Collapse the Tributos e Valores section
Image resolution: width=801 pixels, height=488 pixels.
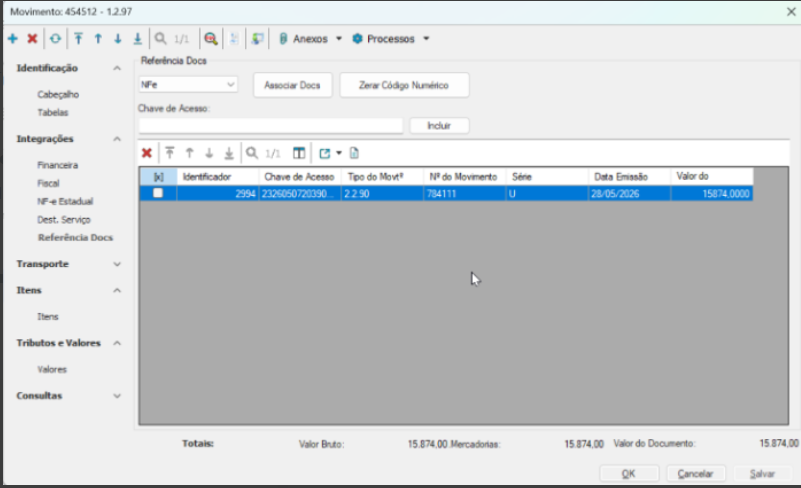coord(117,343)
